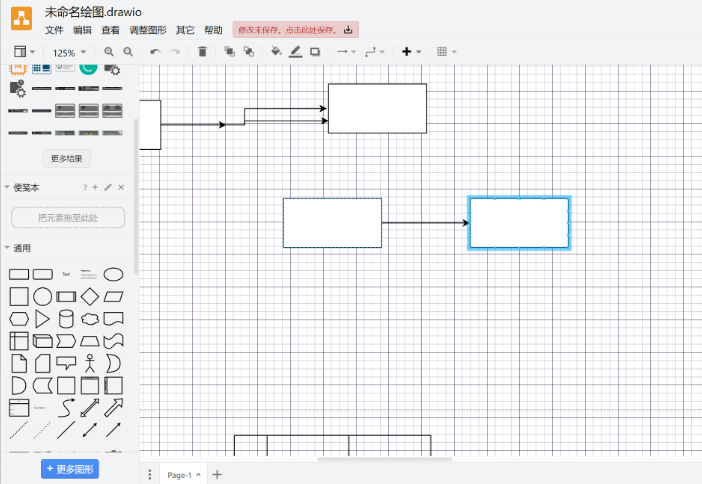702x484 pixels.
Task: Add a new page with plus
Action: (217, 475)
